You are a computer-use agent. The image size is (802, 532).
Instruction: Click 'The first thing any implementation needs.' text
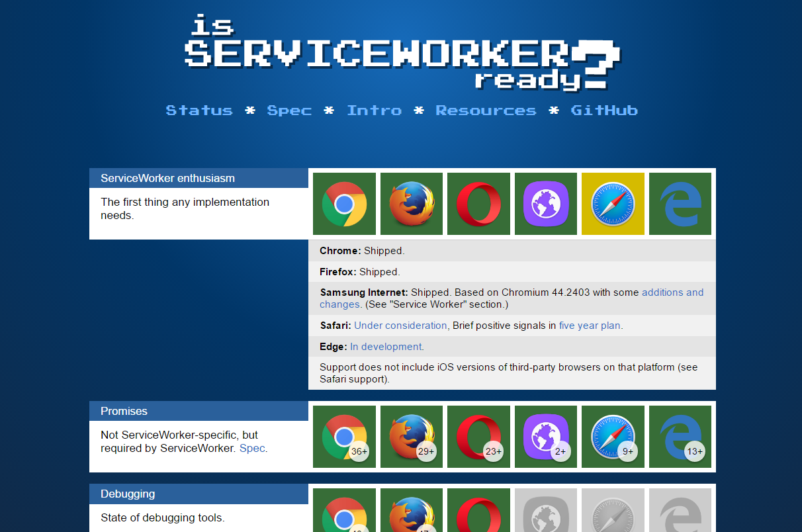tap(185, 208)
